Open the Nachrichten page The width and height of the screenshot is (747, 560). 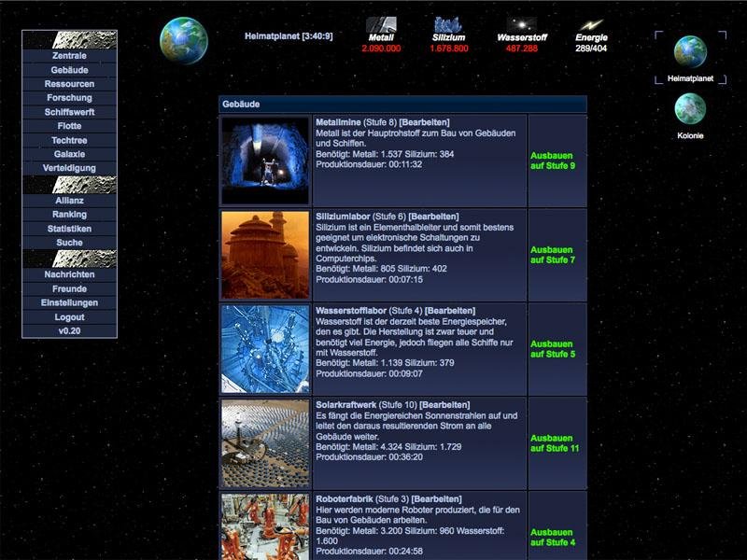[x=67, y=274]
